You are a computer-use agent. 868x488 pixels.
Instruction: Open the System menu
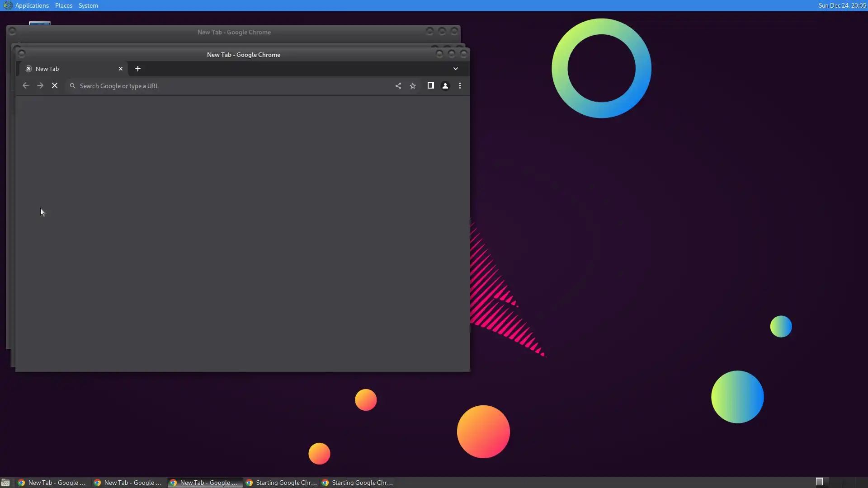tap(88, 5)
